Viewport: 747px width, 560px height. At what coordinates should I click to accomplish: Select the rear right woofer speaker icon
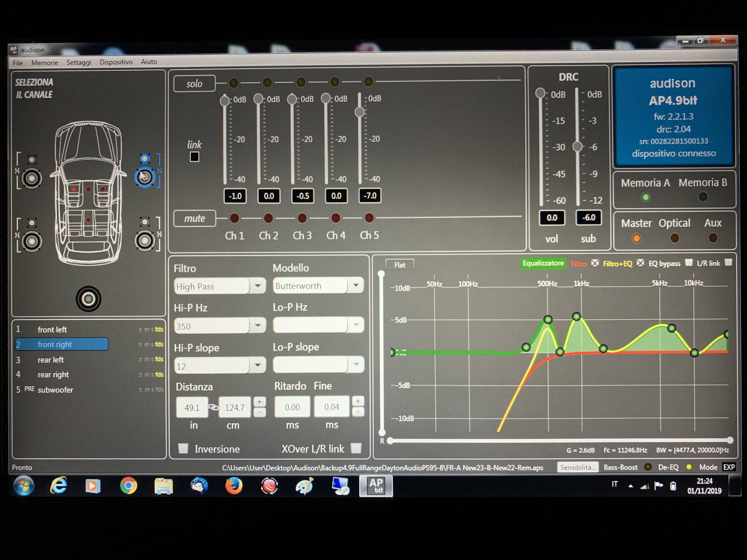(x=145, y=240)
